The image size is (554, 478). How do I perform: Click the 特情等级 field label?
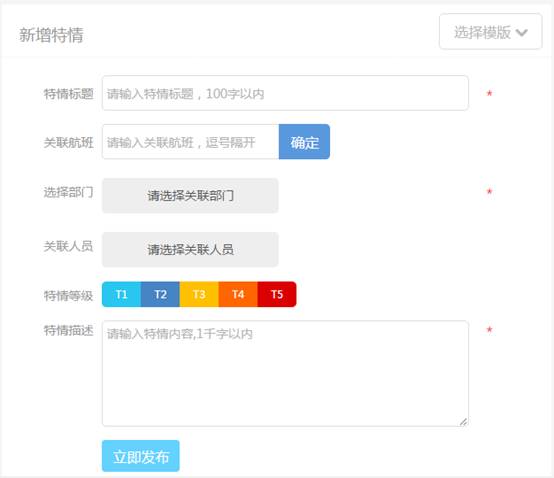click(68, 295)
